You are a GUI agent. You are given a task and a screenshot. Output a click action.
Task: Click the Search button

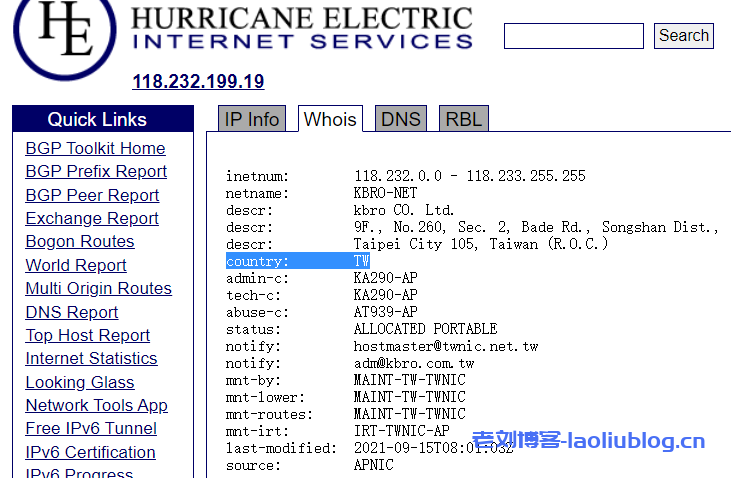click(x=683, y=36)
